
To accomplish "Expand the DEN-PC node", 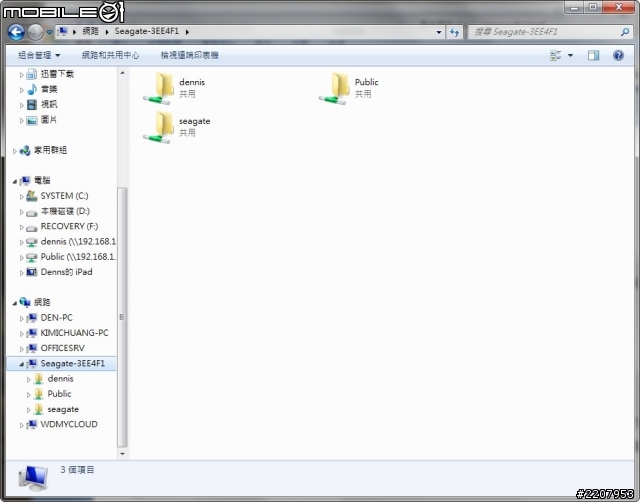I will [x=22, y=319].
